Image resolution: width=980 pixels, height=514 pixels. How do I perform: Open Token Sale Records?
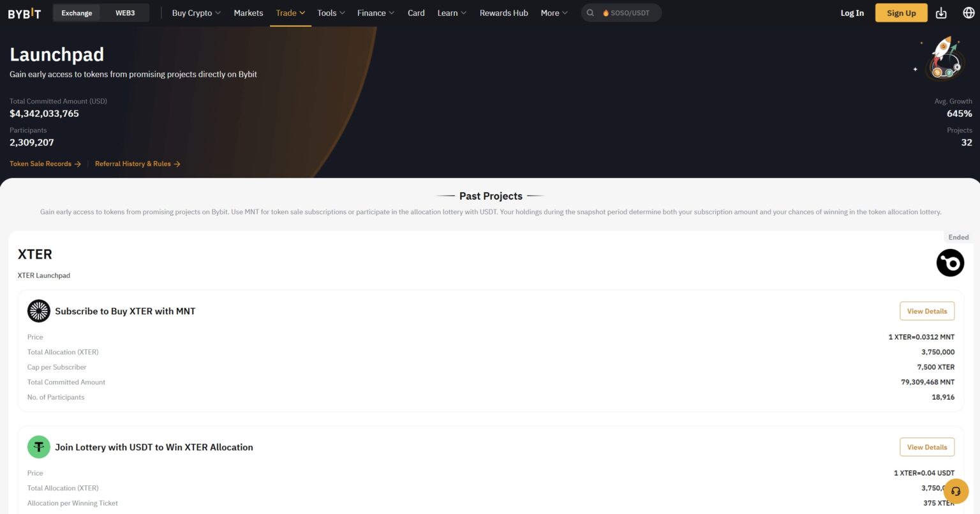click(40, 163)
